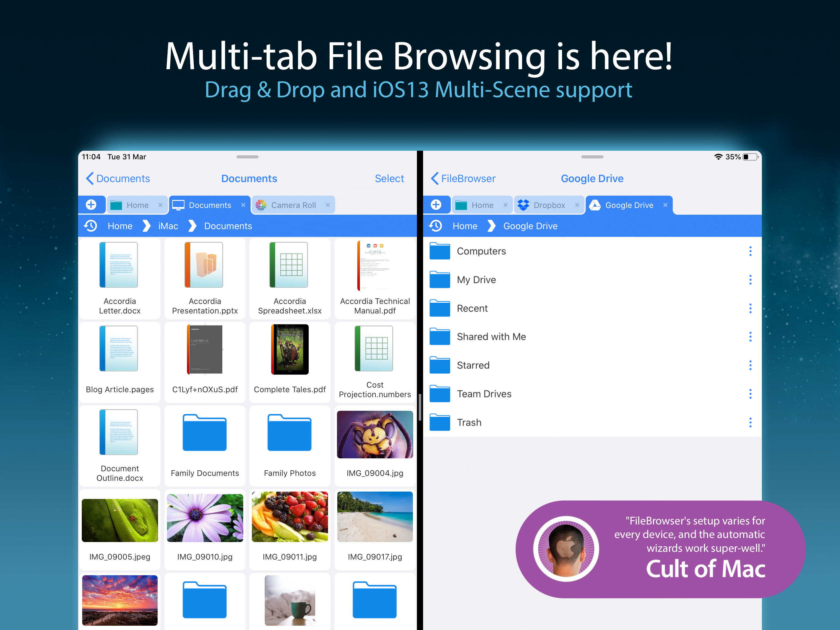Open the Family Photos folder
840x630 pixels.
[289, 433]
